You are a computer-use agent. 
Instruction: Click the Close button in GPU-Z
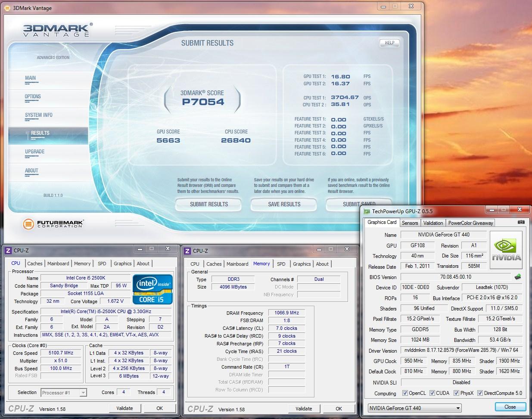(510, 407)
